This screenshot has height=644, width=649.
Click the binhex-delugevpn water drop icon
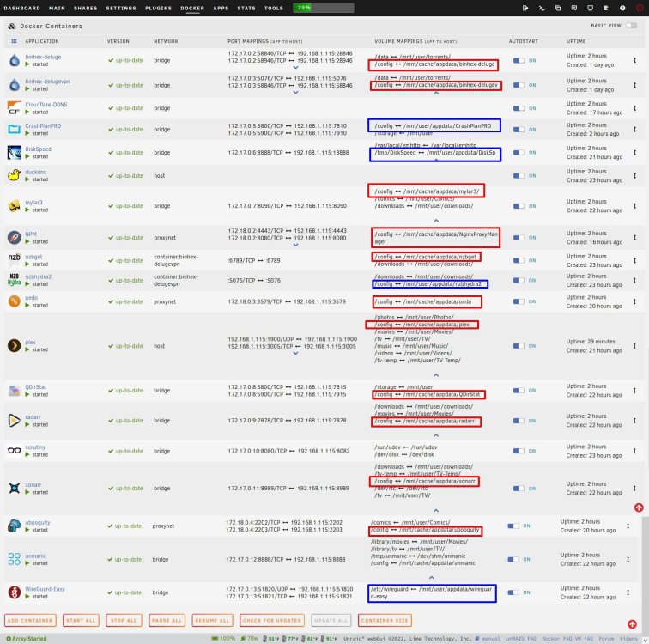pos(15,85)
